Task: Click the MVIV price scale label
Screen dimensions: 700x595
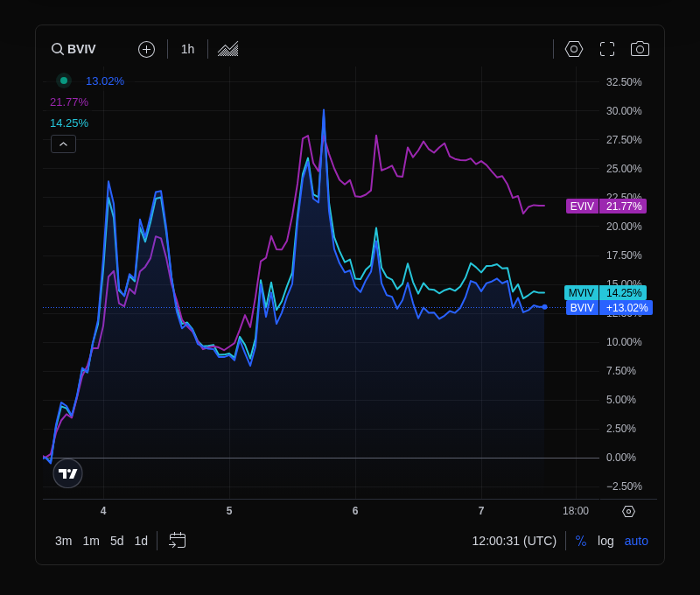Action: (x=605, y=293)
